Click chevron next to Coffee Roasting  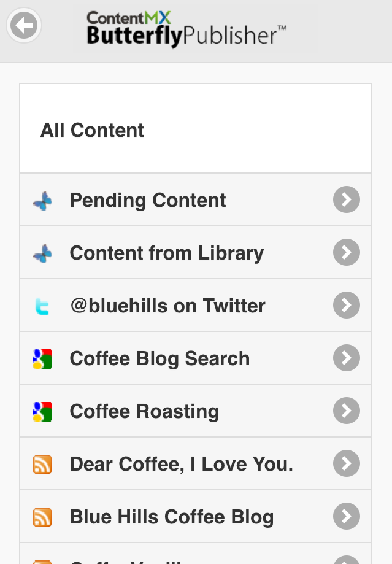(347, 411)
